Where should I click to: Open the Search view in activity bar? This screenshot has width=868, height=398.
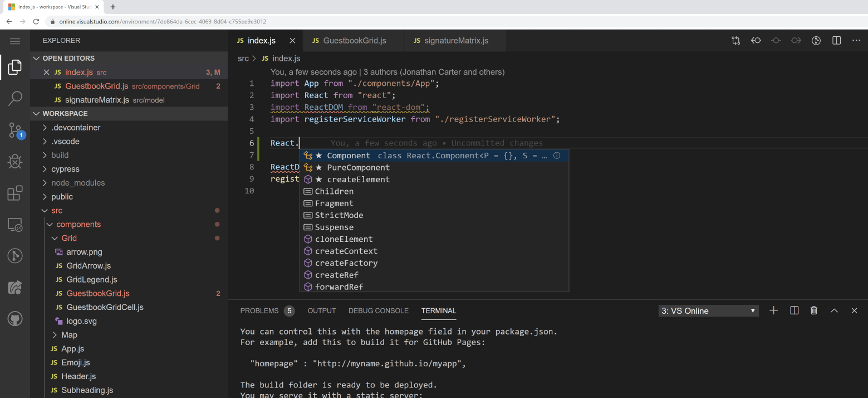[x=15, y=98]
